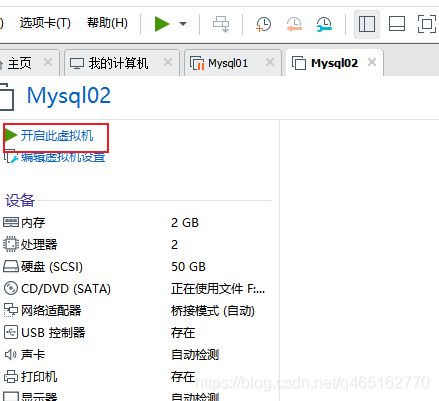Click the CPU icon for 处理器
The width and height of the screenshot is (439, 401).
[11, 244]
